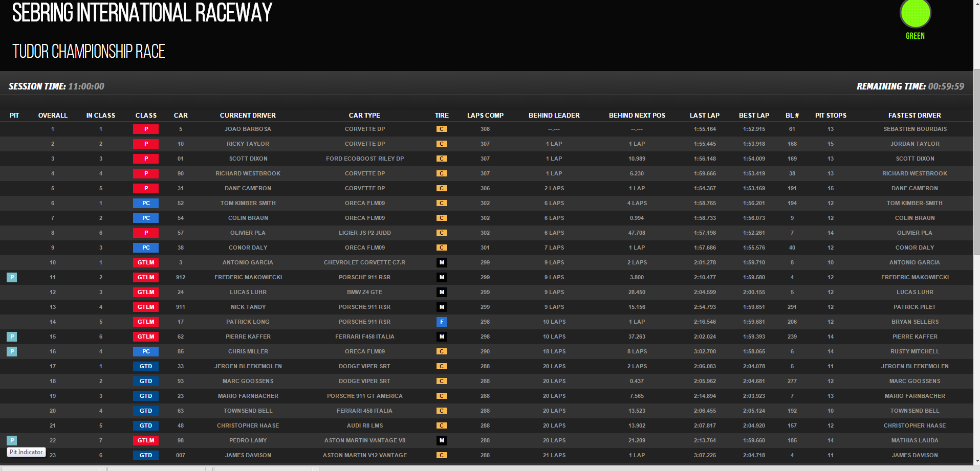Screen dimensions: 980x471
Task: Click the PIT STOPS column header
Action: (x=831, y=115)
